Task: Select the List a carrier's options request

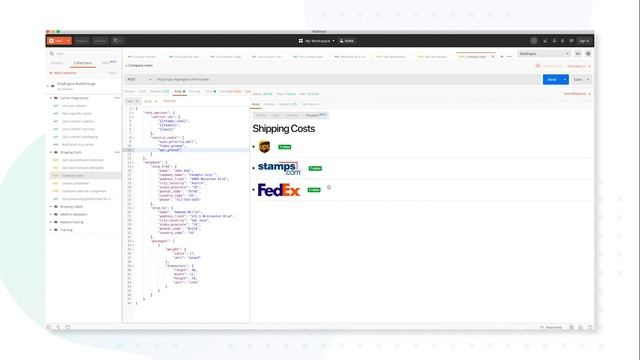Action: click(78, 121)
